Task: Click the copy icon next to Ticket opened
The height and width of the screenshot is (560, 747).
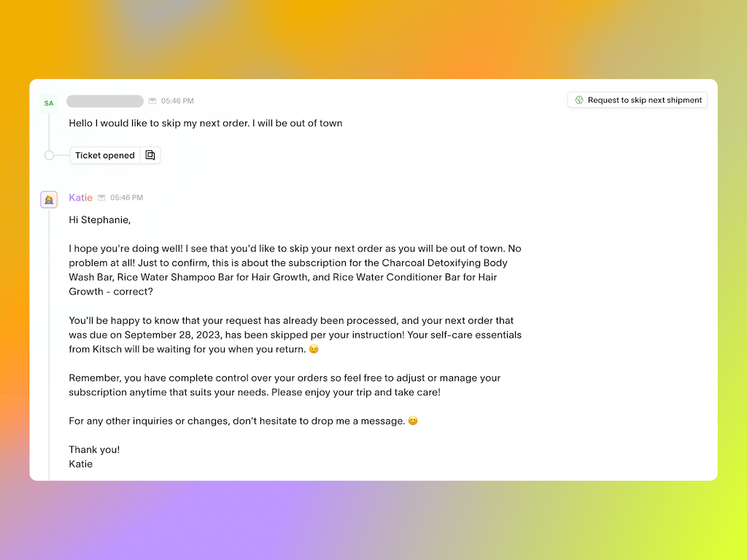Action: tap(150, 155)
